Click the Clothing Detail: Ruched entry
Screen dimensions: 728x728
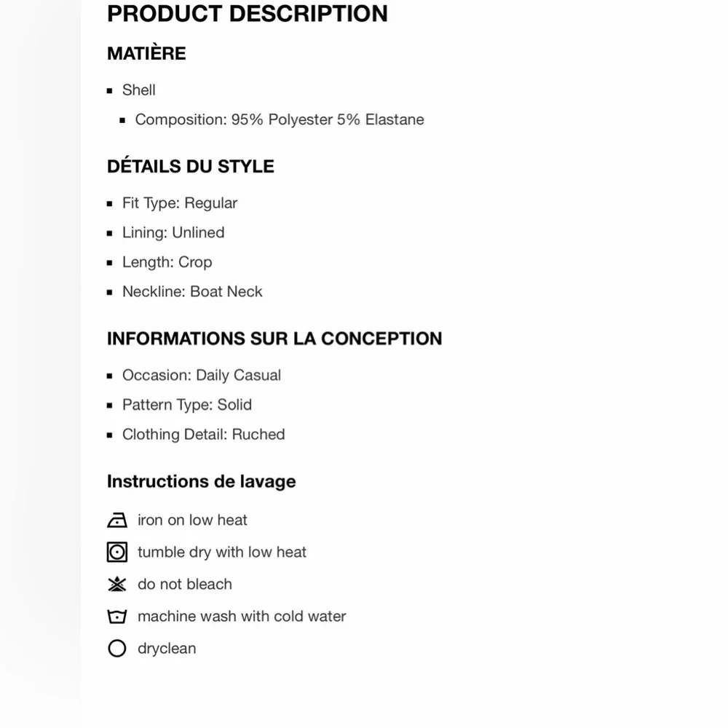[203, 435]
